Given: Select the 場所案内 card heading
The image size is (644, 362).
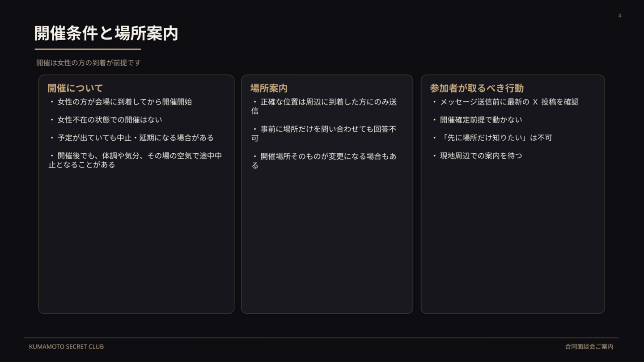Looking at the screenshot, I should [x=268, y=88].
